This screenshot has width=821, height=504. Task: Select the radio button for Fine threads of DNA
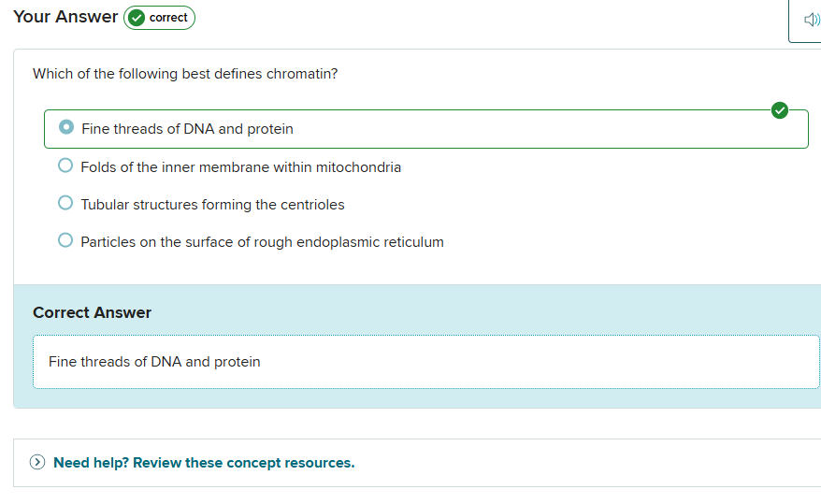coord(65,127)
